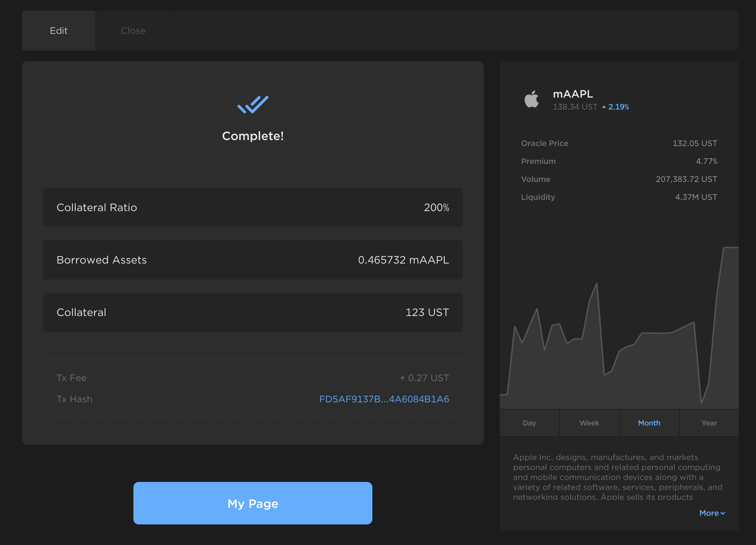Open the Tx Hash link FD5AF9137B...4A6084B1A6

pyautogui.click(x=384, y=399)
